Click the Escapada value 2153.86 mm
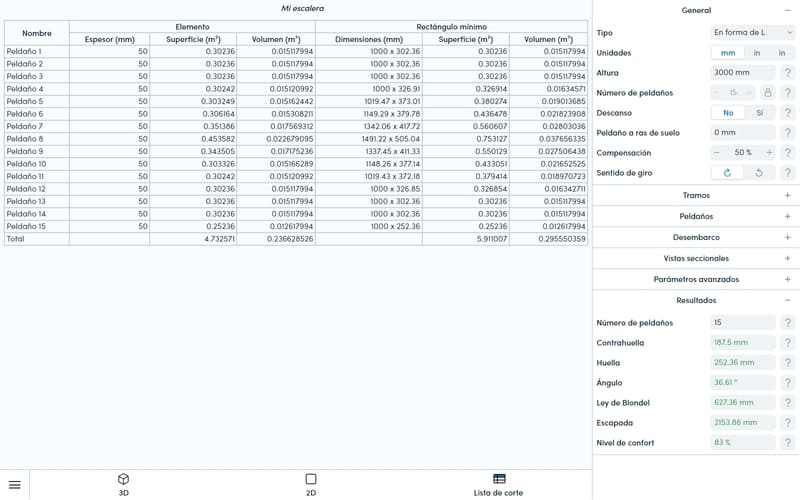 coord(743,422)
